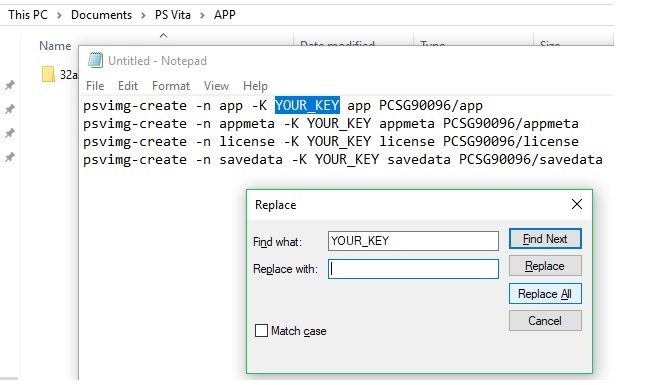
Task: Click the Notepad app icon in title bar
Action: 95,60
